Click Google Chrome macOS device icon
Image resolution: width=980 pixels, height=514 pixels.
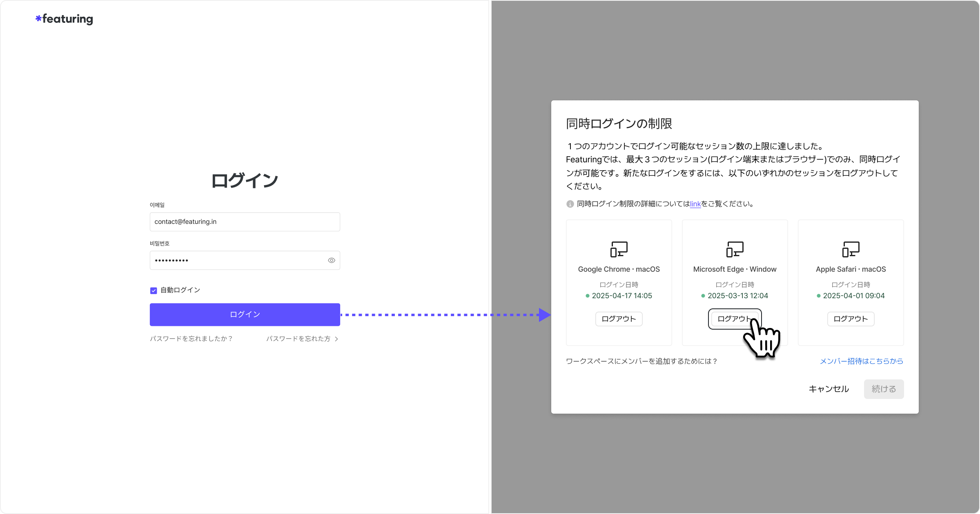tap(619, 249)
